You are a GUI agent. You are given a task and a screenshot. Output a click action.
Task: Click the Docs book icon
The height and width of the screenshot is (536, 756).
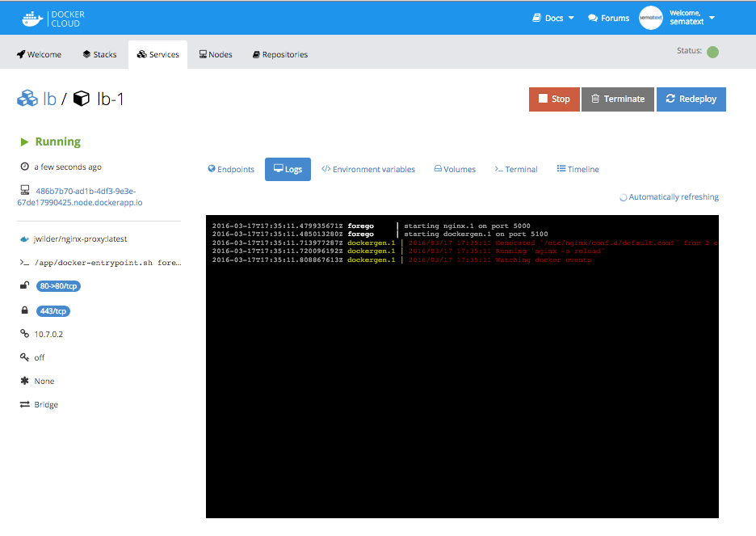pyautogui.click(x=536, y=18)
